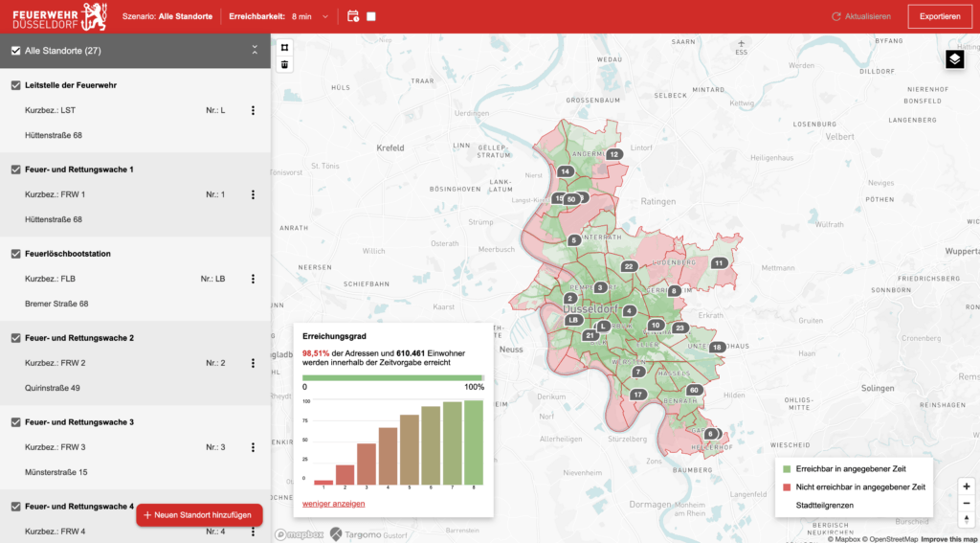Select station marker 5 on map
Image resolution: width=980 pixels, height=543 pixels.
click(x=573, y=240)
